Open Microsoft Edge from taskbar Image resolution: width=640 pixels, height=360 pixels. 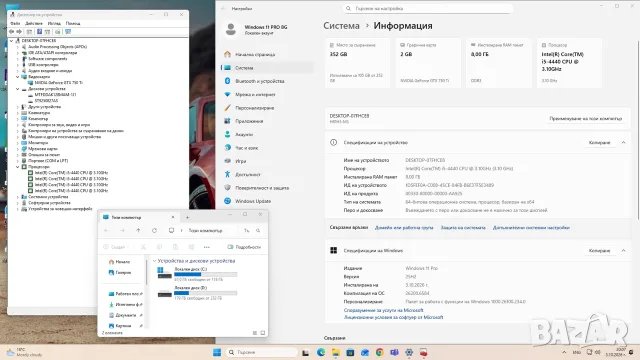[321, 352]
